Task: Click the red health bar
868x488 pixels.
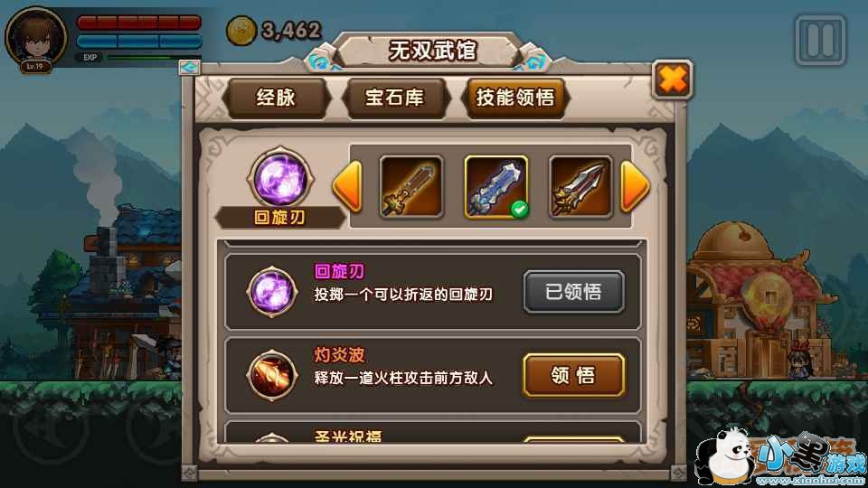Action: [x=139, y=23]
